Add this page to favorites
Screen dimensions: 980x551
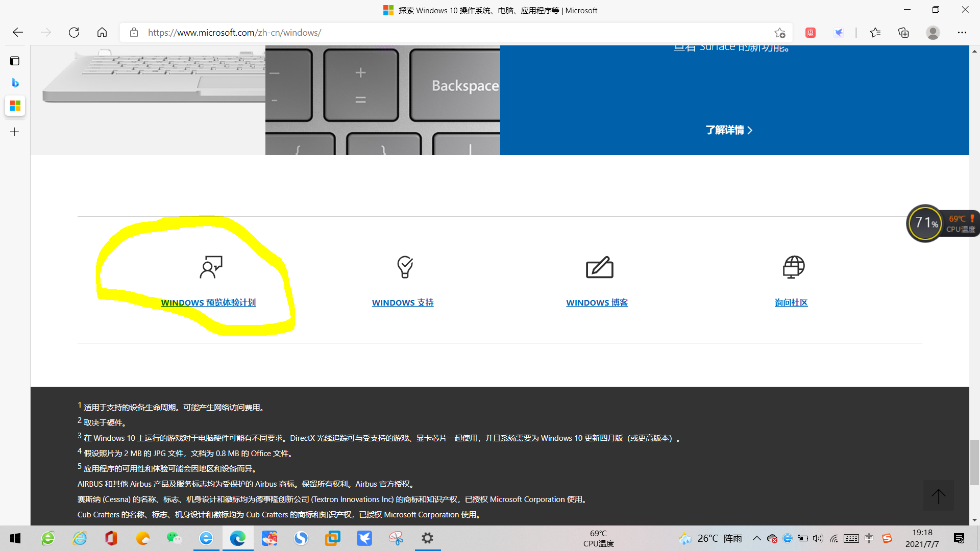779,33
